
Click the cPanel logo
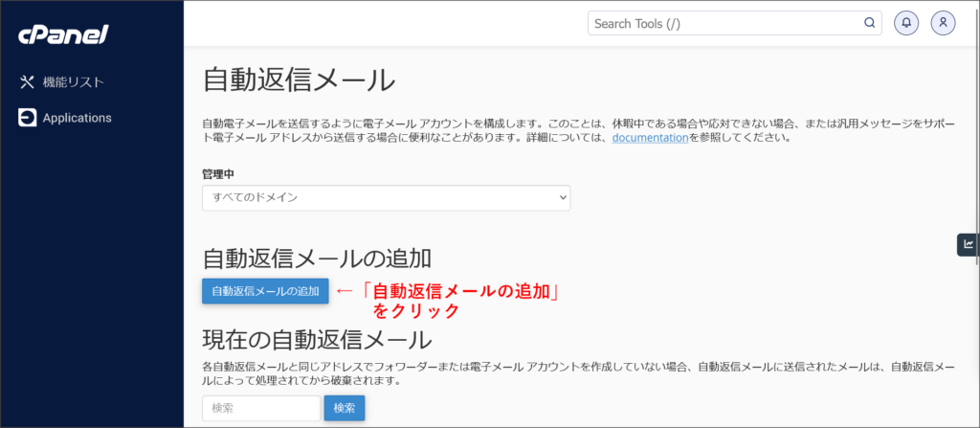click(63, 34)
